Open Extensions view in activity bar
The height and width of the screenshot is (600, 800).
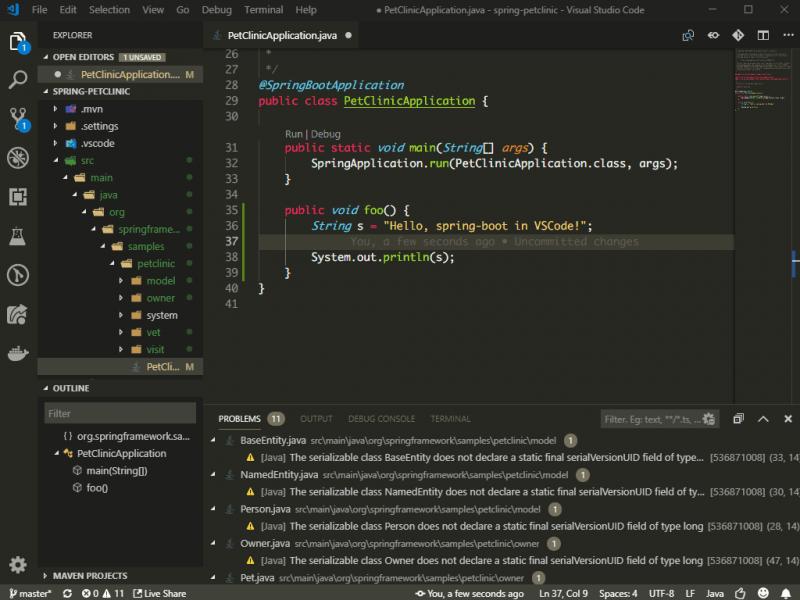18,196
